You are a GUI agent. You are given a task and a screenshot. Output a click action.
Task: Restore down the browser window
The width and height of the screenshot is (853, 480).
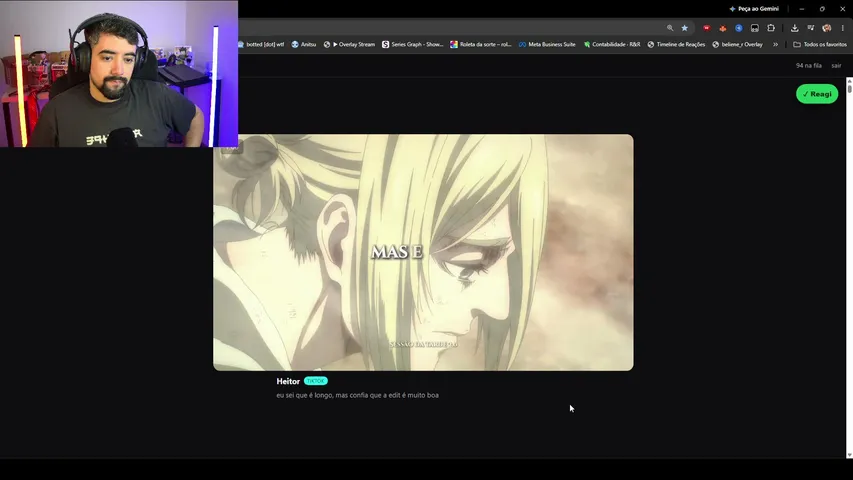click(x=822, y=9)
